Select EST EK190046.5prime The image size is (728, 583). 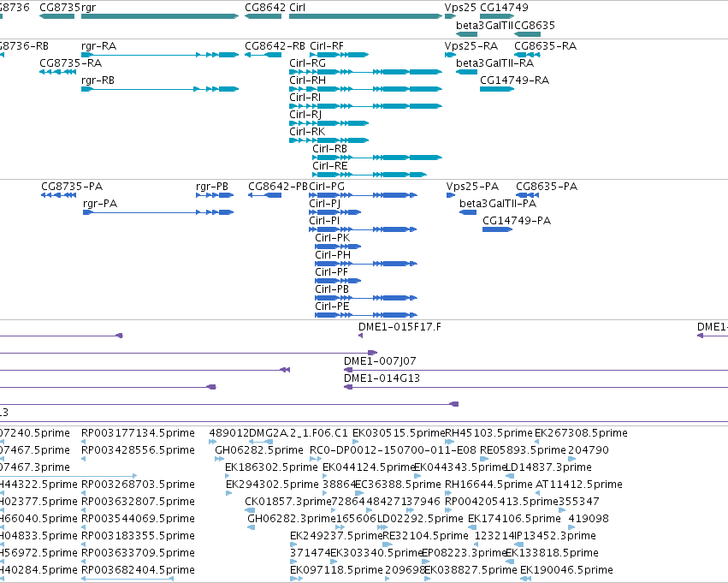pos(525,579)
